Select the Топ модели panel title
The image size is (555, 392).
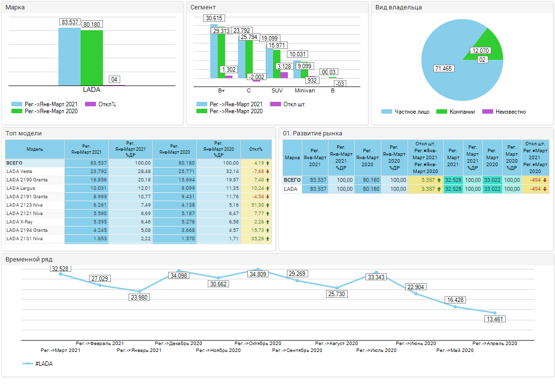click(x=24, y=133)
